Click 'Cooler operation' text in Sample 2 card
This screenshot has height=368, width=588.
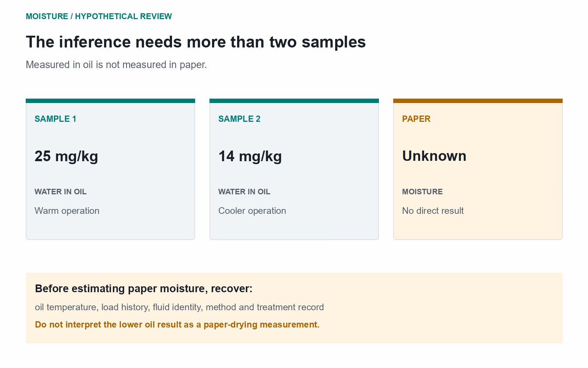click(252, 211)
